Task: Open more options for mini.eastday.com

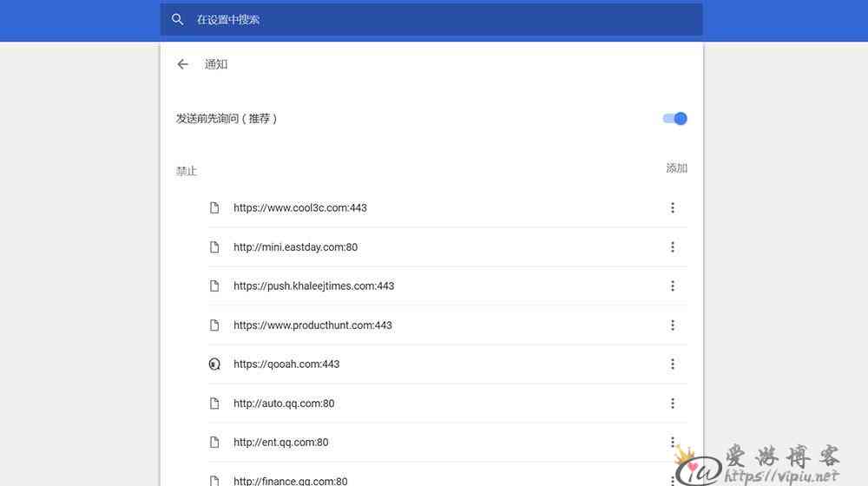Action: point(673,246)
